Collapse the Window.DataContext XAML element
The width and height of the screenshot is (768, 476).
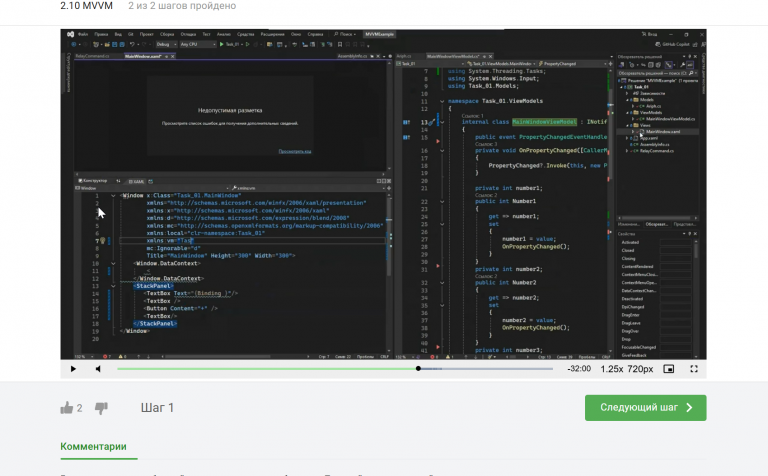pyautogui.click(x=113, y=263)
